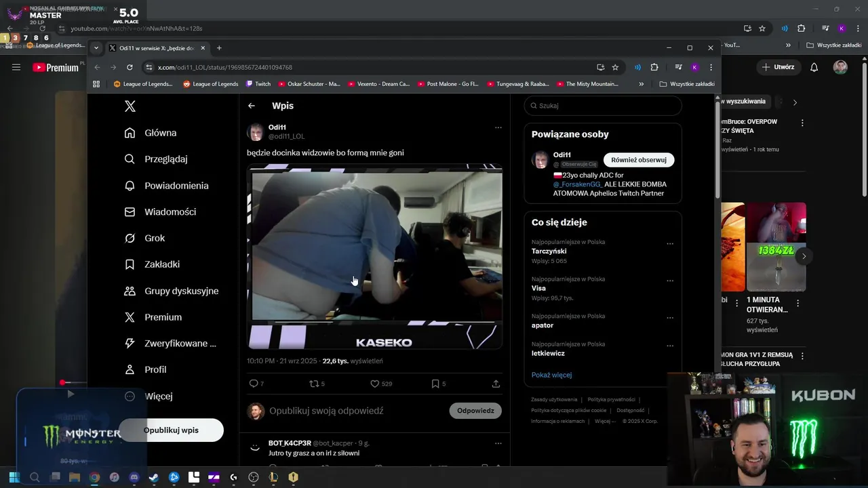Click the share icon under the post
Viewport: 868px width, 488px height.
(496, 384)
